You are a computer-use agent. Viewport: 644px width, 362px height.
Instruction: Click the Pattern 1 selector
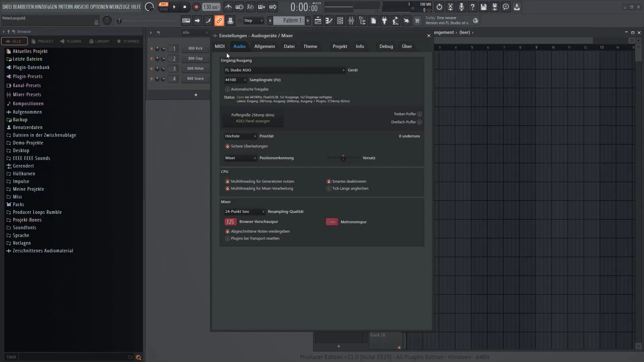[289, 21]
